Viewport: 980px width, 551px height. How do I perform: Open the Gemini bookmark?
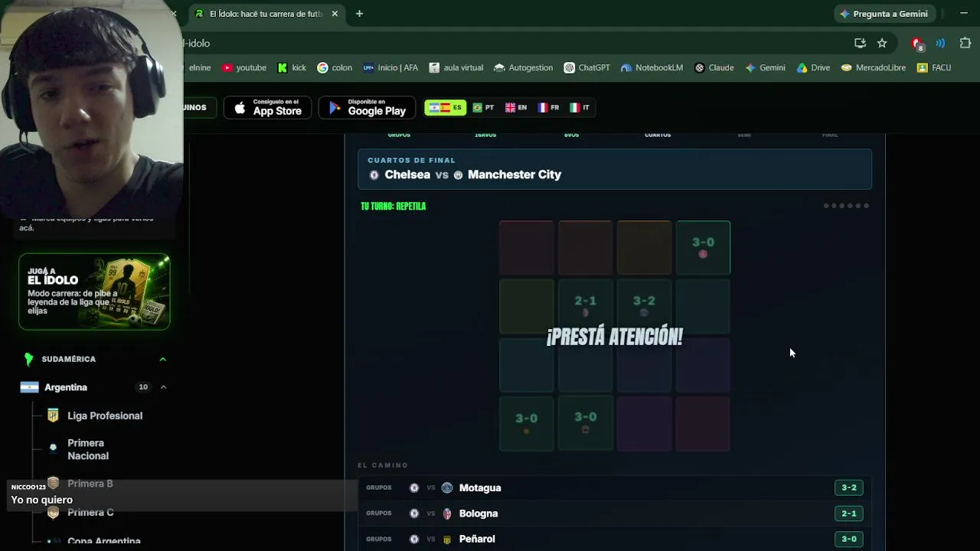pyautogui.click(x=765, y=67)
